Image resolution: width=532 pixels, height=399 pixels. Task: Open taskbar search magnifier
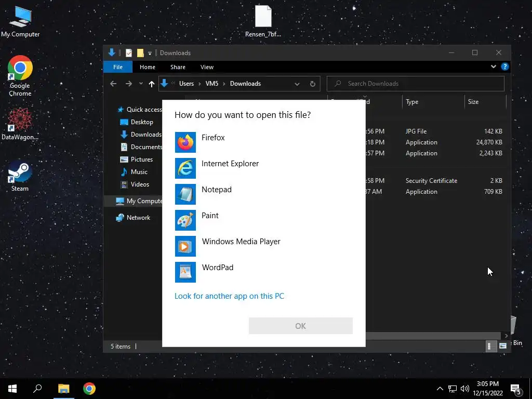37,389
